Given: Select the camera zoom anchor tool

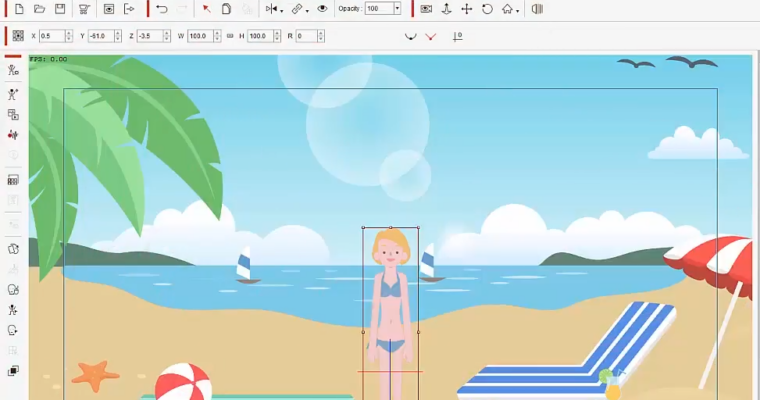Looking at the screenshot, I should point(446,9).
